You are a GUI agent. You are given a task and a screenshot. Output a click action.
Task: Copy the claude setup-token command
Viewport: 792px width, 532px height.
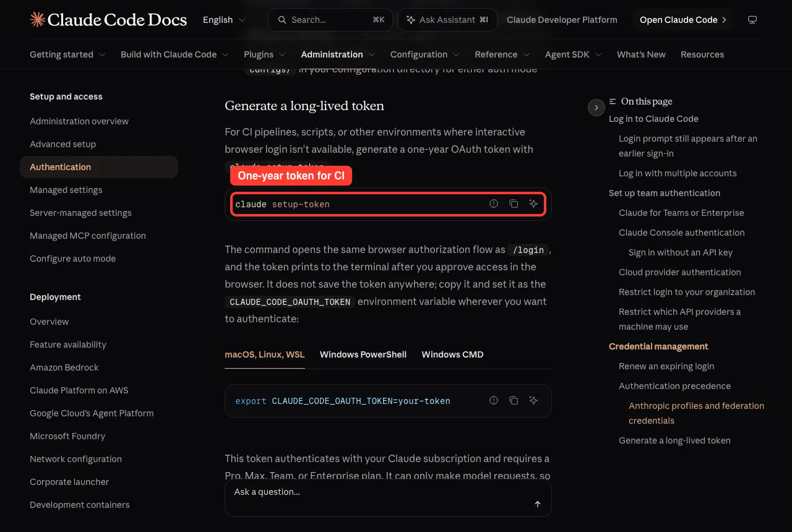tap(514, 204)
